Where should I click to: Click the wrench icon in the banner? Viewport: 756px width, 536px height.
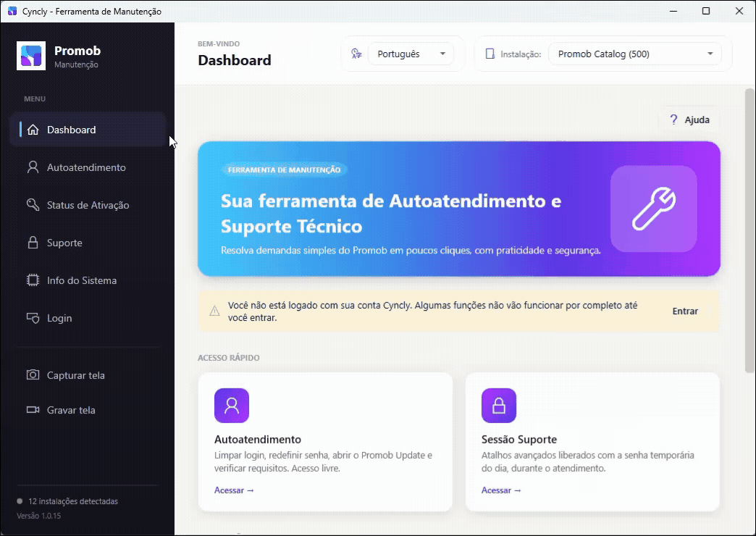[x=654, y=209]
